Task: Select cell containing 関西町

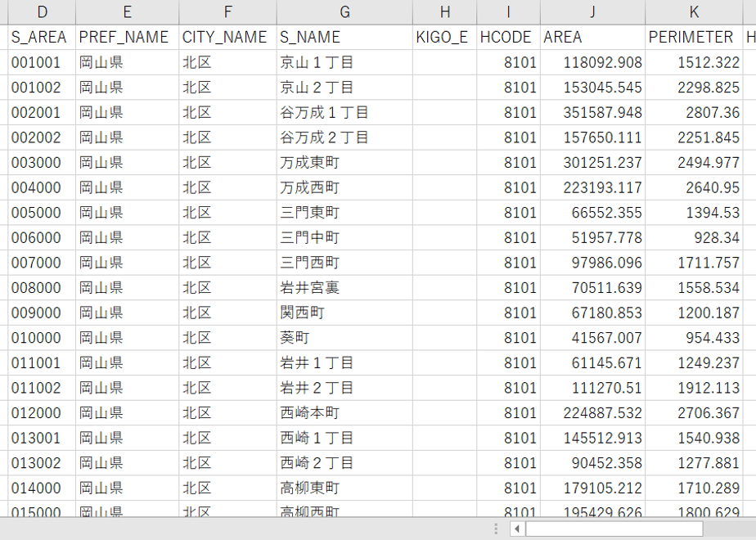Action: click(344, 313)
